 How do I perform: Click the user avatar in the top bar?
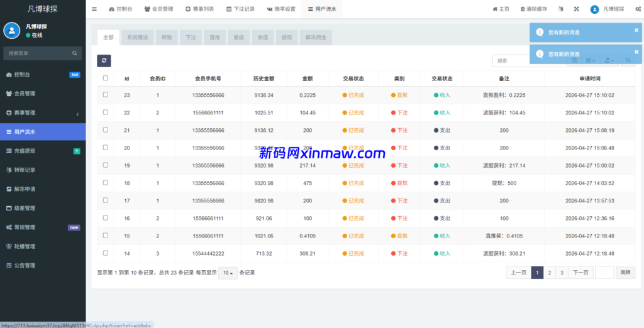[x=594, y=9]
